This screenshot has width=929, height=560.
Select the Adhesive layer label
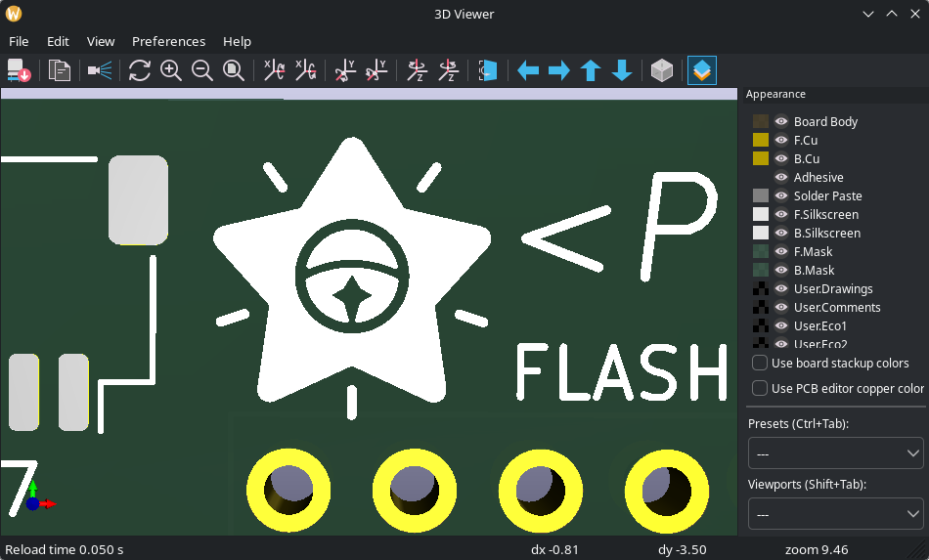(818, 177)
